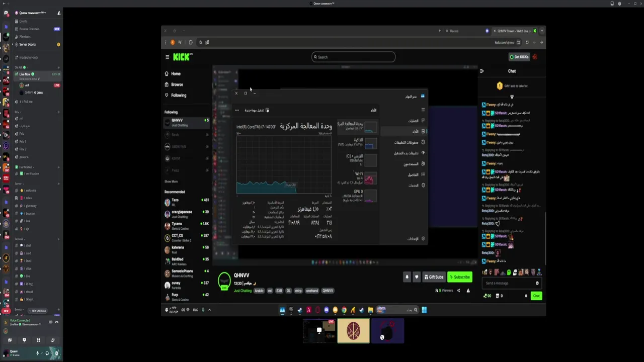Click green Chat send button in stream

[x=536, y=296]
